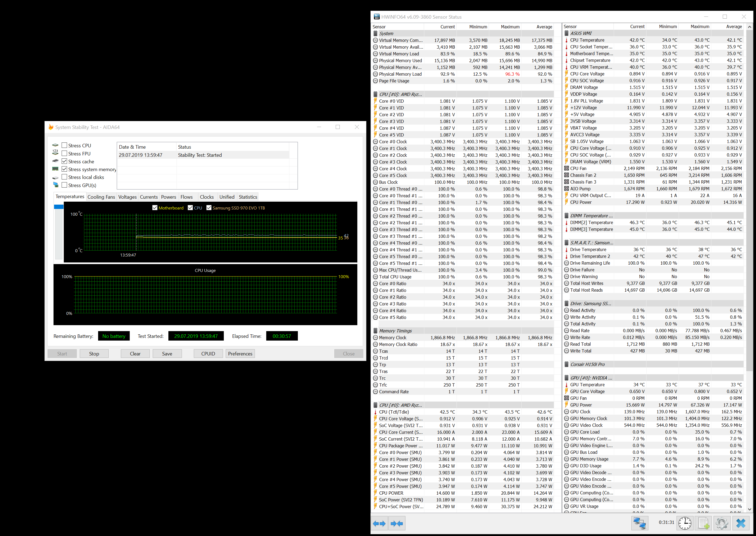Click the drive icon beside Stress local disks
The width and height of the screenshot is (756, 536).
point(55,178)
